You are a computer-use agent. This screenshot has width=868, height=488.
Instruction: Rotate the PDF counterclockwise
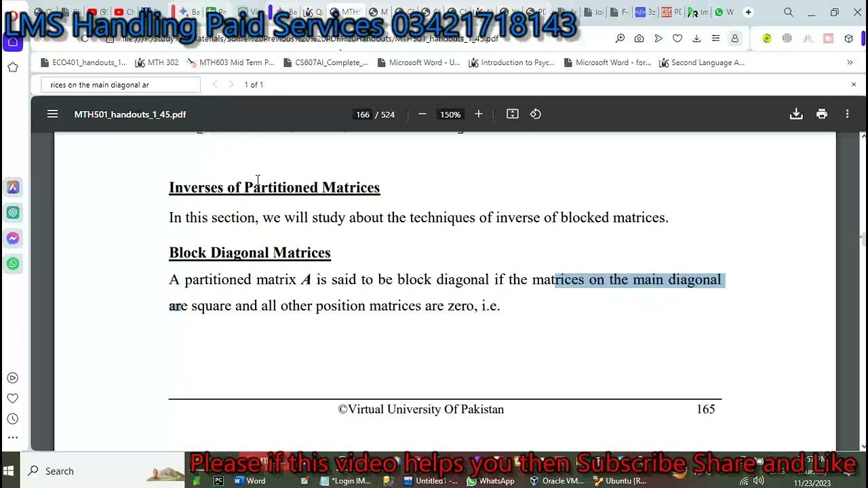[x=536, y=114]
